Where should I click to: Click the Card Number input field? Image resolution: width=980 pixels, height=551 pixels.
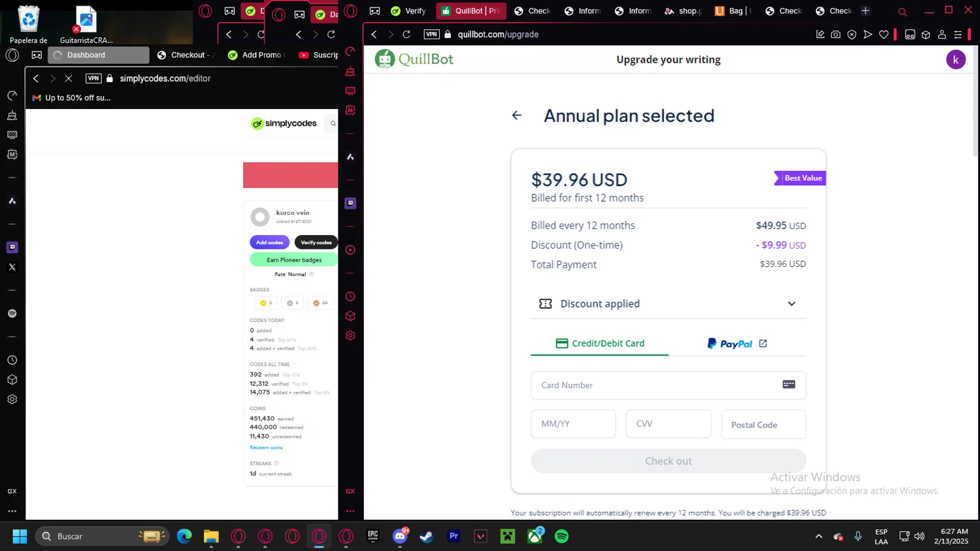pyautogui.click(x=657, y=385)
